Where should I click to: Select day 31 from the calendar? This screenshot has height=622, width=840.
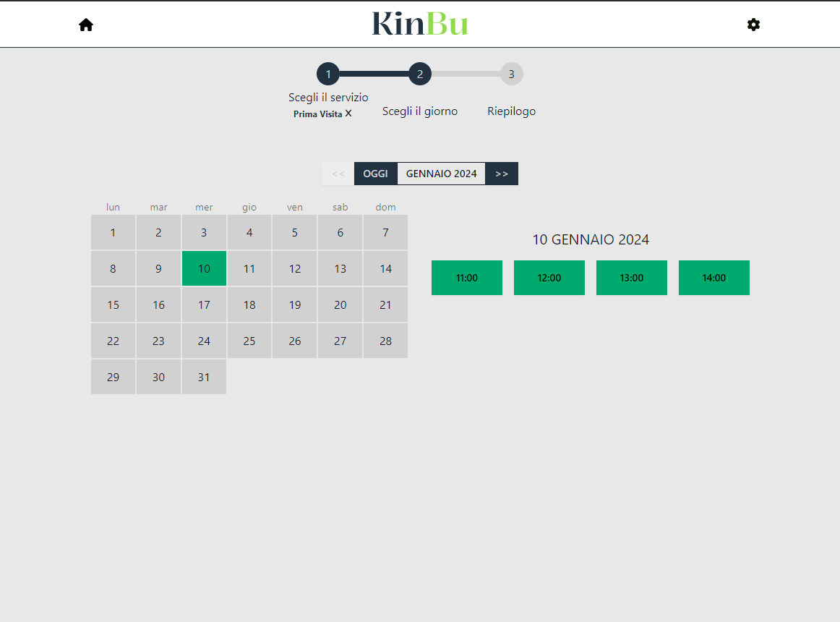click(x=204, y=377)
